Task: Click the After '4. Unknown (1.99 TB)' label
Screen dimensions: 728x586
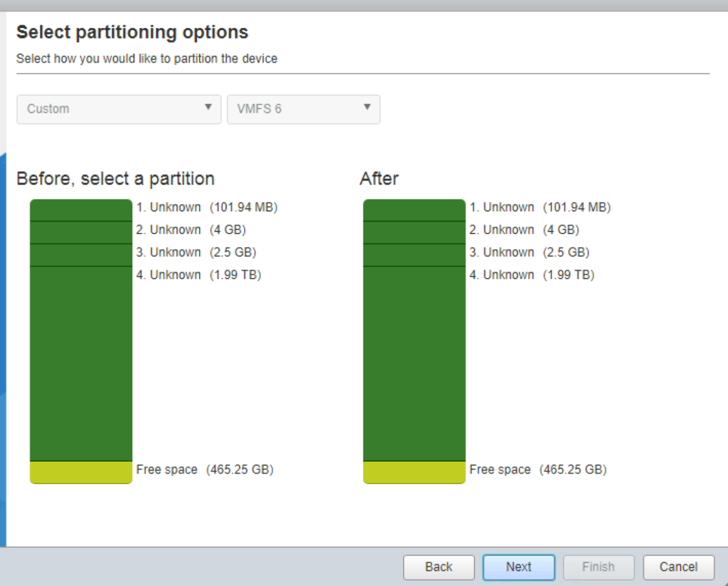Action: 532,275
